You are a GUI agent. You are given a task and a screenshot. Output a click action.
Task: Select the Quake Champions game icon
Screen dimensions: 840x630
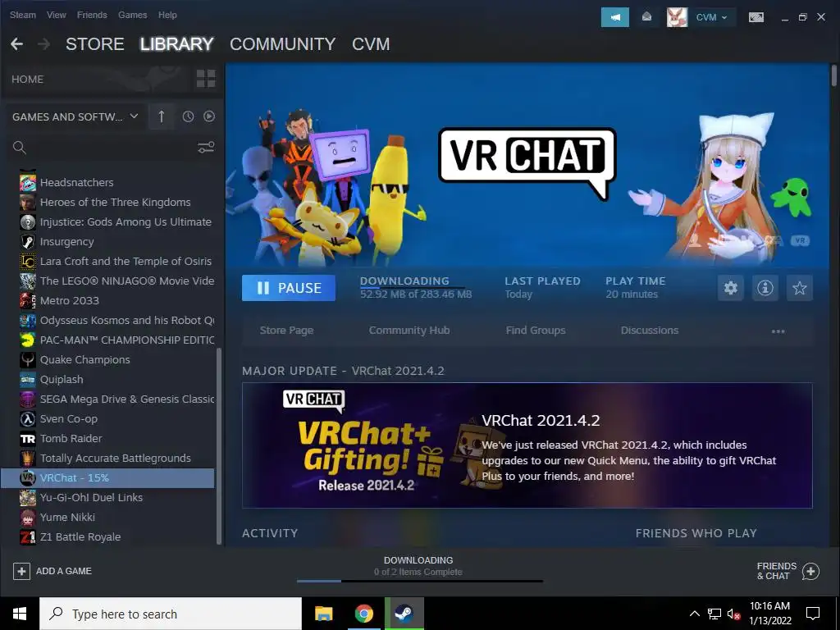pos(28,359)
